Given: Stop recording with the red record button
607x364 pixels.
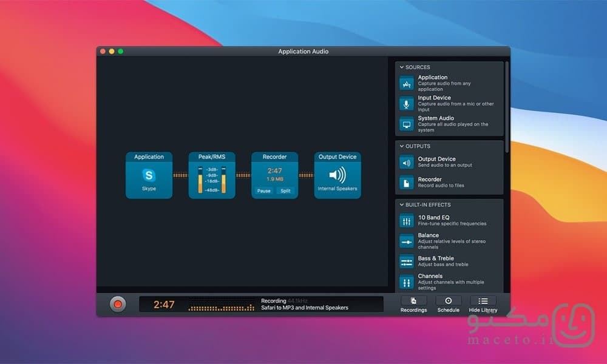Looking at the screenshot, I should tap(118, 305).
